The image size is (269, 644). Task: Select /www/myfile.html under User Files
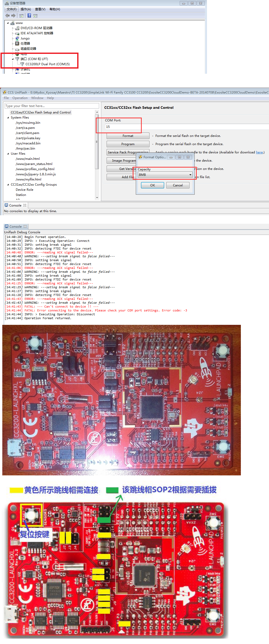point(28,179)
